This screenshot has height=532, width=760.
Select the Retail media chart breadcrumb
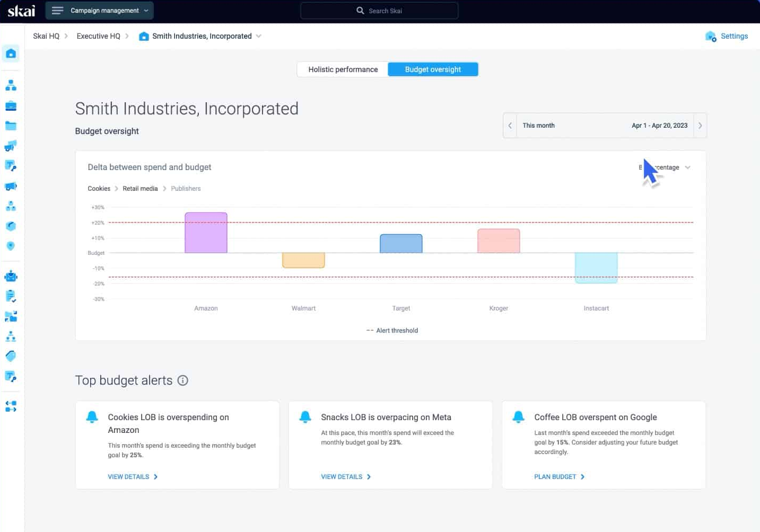click(140, 189)
